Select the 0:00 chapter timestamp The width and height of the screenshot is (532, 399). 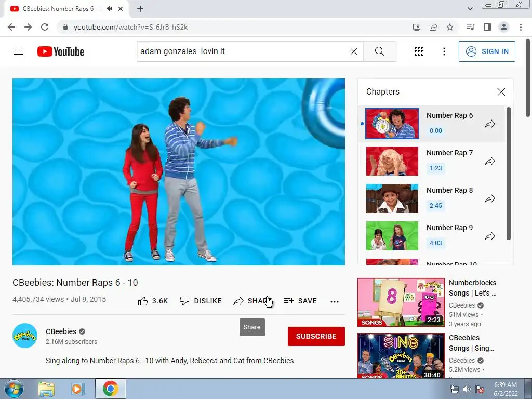[x=436, y=130]
